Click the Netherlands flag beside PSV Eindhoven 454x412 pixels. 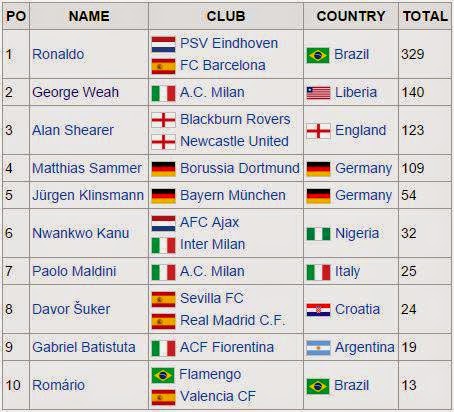(x=163, y=44)
